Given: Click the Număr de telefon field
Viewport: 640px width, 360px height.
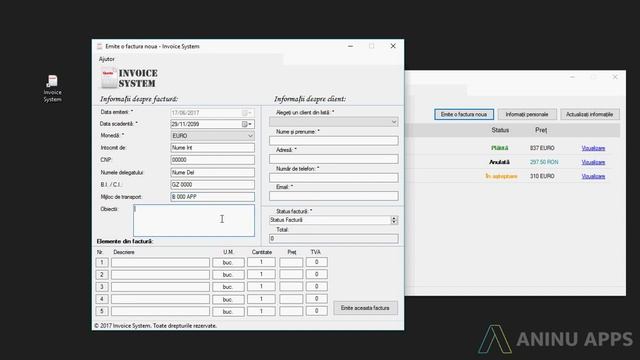Looking at the screenshot, I should click(333, 178).
